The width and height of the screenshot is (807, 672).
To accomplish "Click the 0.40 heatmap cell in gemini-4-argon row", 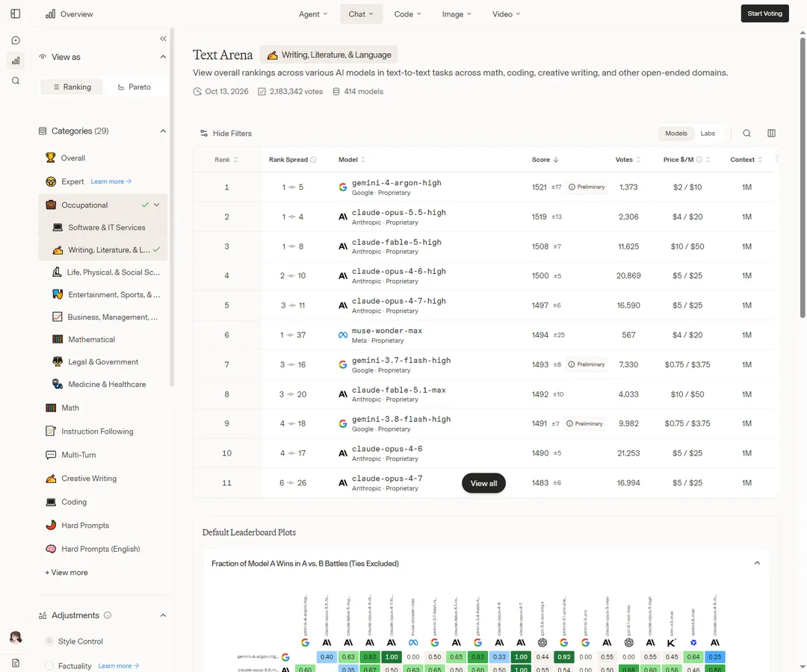I will point(327,656).
